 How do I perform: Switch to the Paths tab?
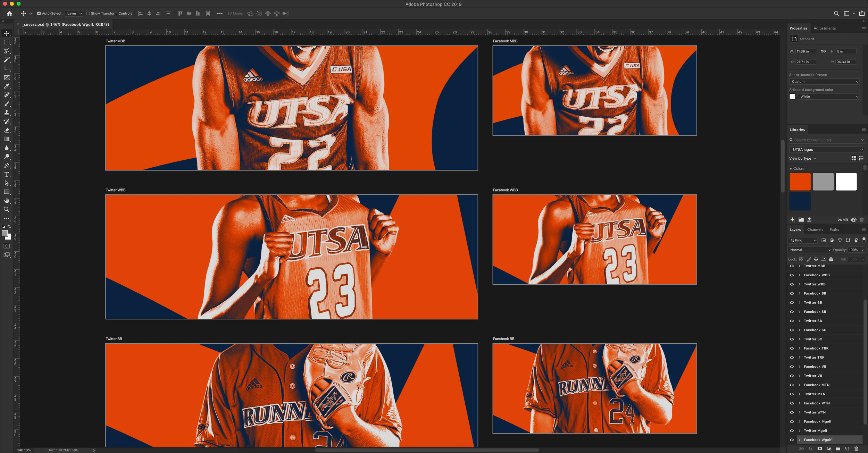[x=834, y=230]
